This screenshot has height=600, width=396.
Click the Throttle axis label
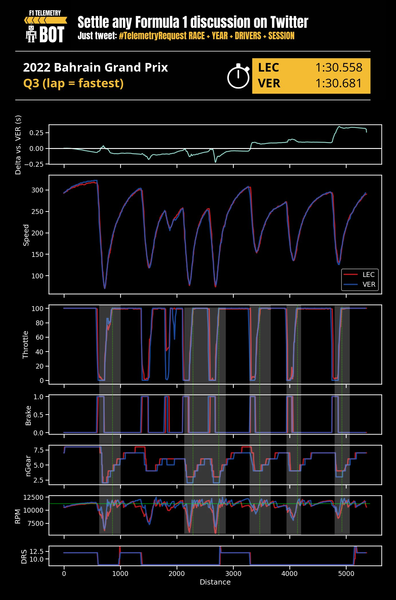pyautogui.click(x=26, y=344)
